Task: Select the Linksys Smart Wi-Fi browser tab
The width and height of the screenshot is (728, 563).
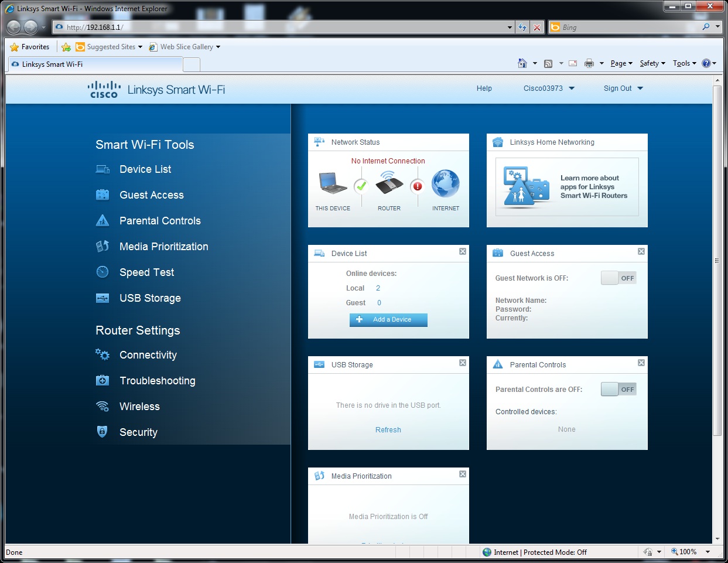Action: [95, 64]
